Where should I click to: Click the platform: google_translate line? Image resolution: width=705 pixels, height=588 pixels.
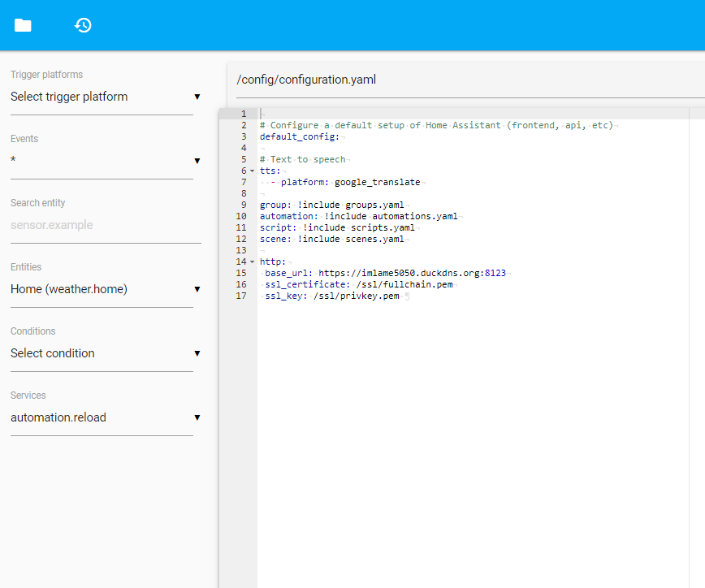point(351,182)
